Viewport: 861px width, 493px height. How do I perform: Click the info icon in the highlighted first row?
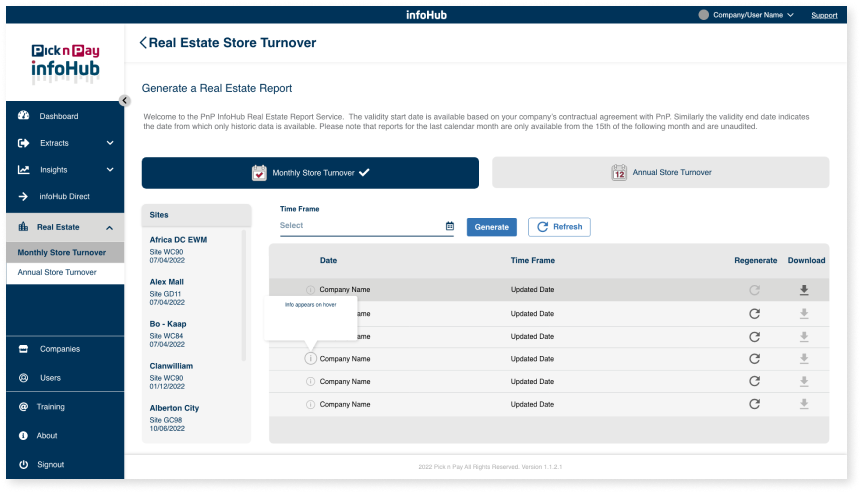[x=310, y=289]
